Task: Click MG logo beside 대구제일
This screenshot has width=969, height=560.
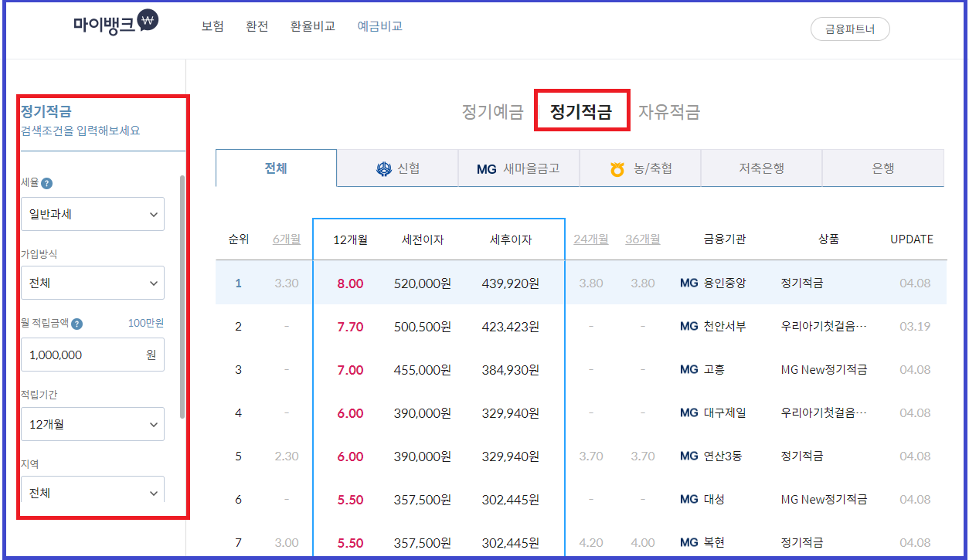Action: tap(688, 413)
